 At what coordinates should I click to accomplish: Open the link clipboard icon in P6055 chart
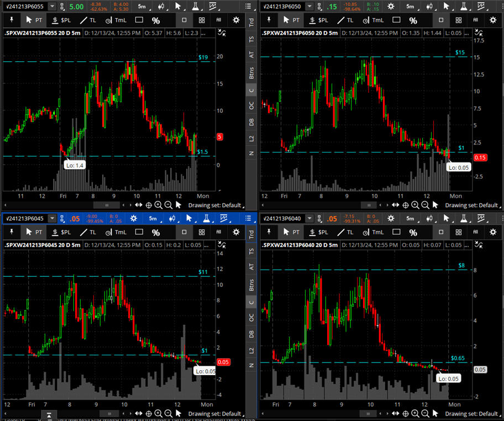pos(62,7)
